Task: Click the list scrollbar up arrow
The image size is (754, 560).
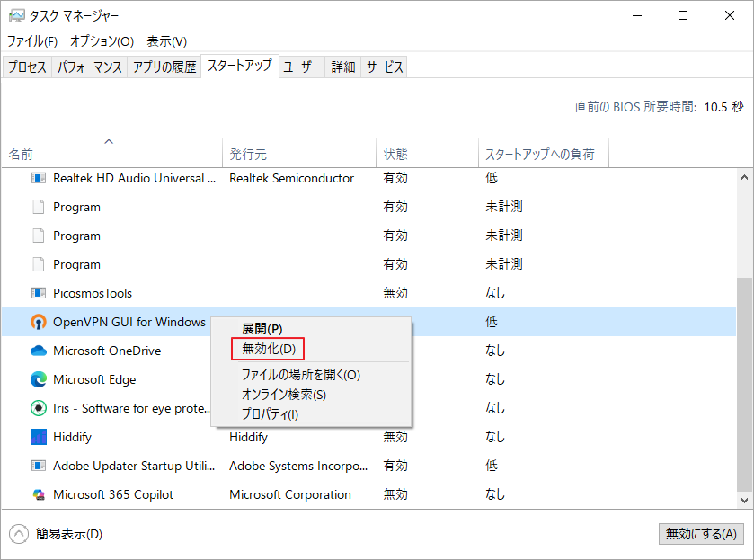Action: tap(744, 177)
